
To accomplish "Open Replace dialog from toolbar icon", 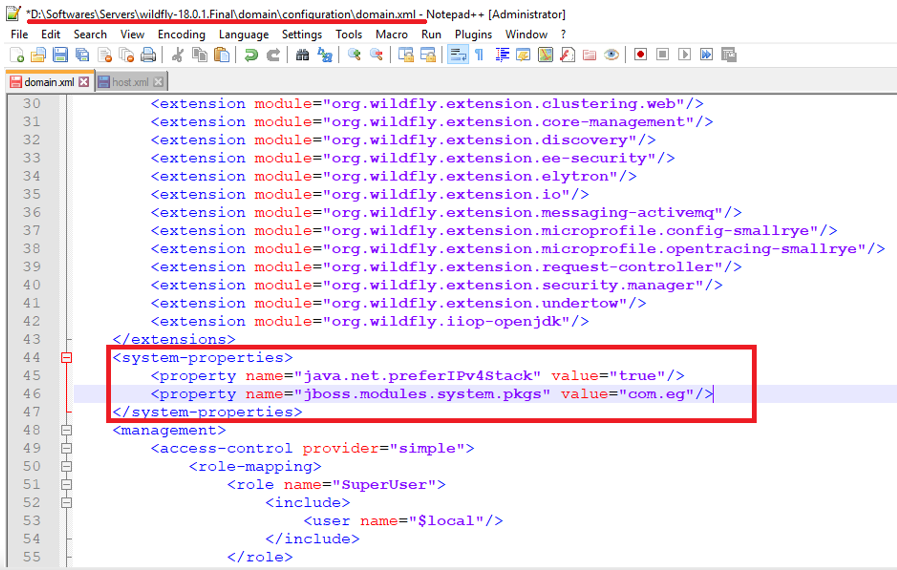I will pyautogui.click(x=325, y=55).
